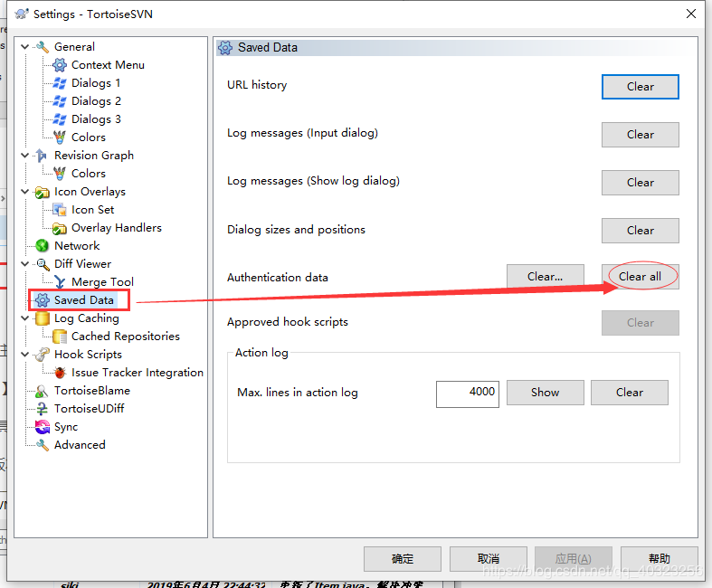
Task: Click the Icon Overlays folder icon
Action: (43, 192)
